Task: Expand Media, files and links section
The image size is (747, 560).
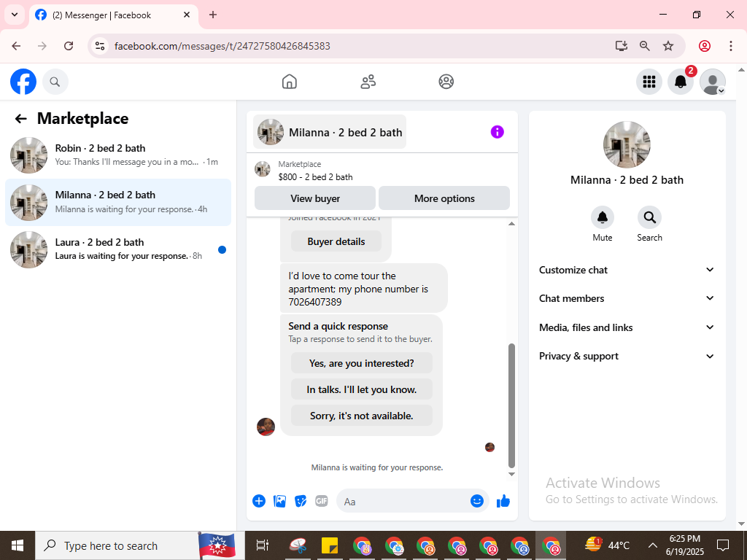Action: [627, 327]
